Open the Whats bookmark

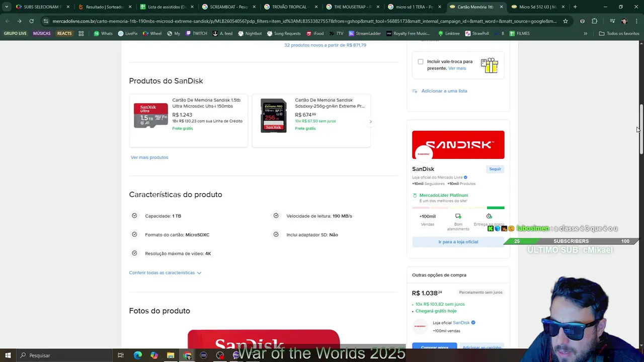coord(103,33)
